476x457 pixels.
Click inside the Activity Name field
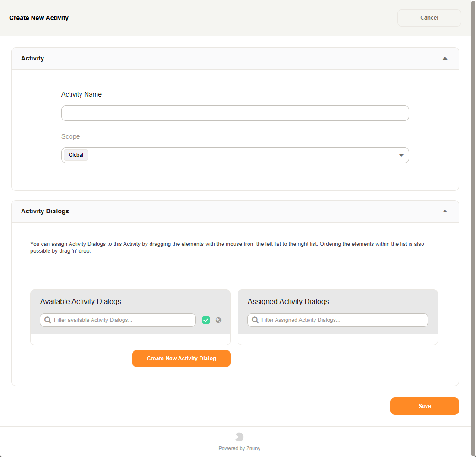(x=235, y=113)
